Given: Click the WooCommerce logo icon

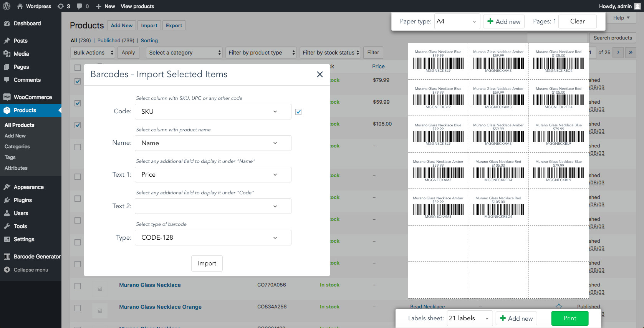Looking at the screenshot, I should pyautogui.click(x=7, y=97).
